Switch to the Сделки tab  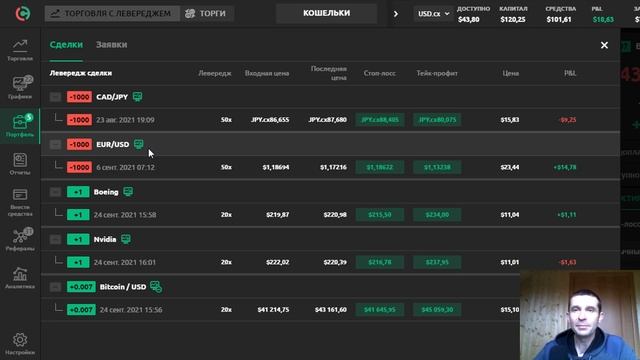click(66, 44)
